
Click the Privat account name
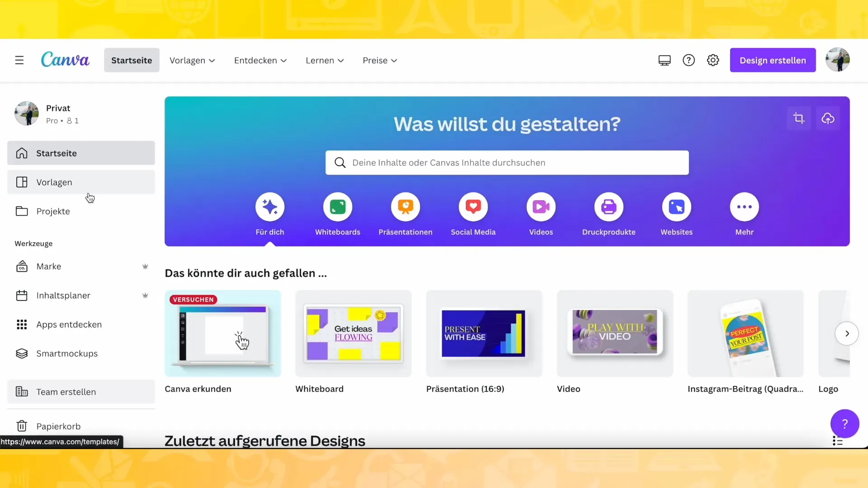pyautogui.click(x=58, y=108)
